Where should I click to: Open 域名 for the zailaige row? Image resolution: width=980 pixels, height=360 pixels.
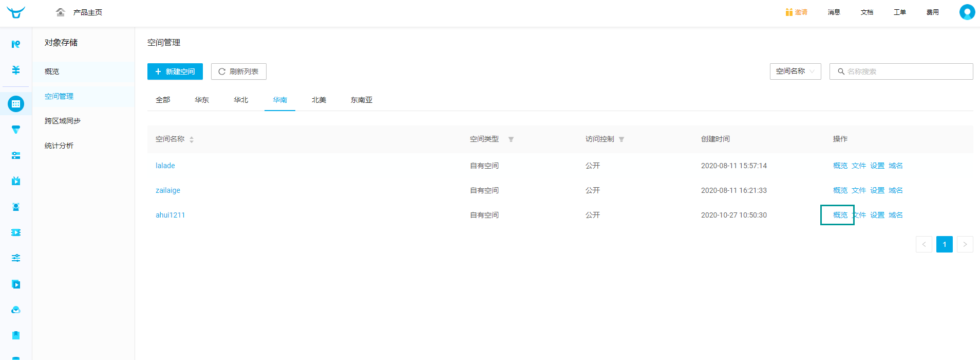[x=896, y=190]
